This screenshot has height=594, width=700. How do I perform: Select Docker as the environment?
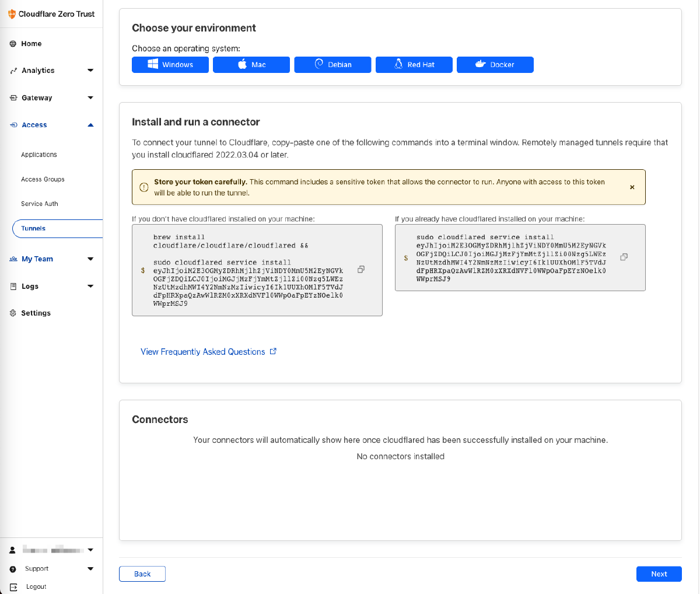point(495,65)
